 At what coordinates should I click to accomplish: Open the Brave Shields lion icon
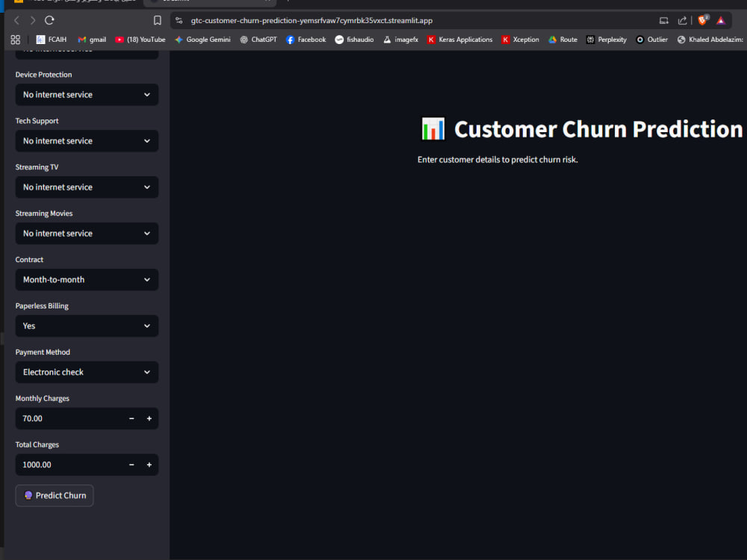[x=703, y=20]
